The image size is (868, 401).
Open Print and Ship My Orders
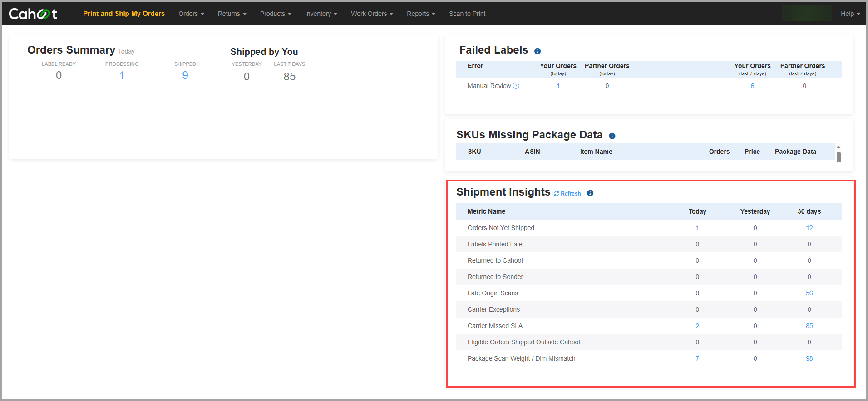124,14
